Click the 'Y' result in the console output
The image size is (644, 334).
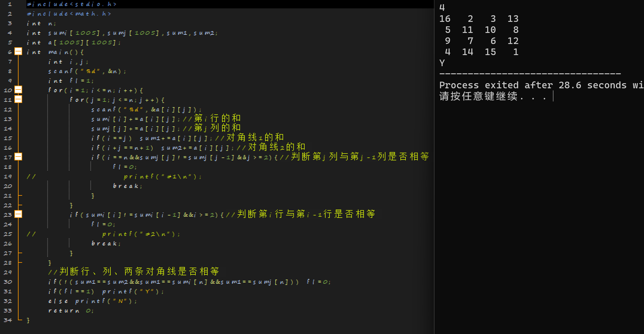coord(442,63)
